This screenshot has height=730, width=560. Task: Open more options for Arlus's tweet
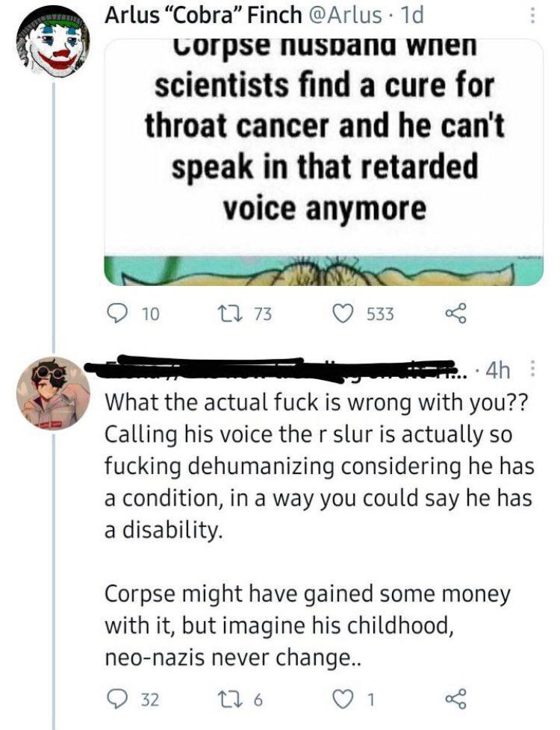(532, 15)
